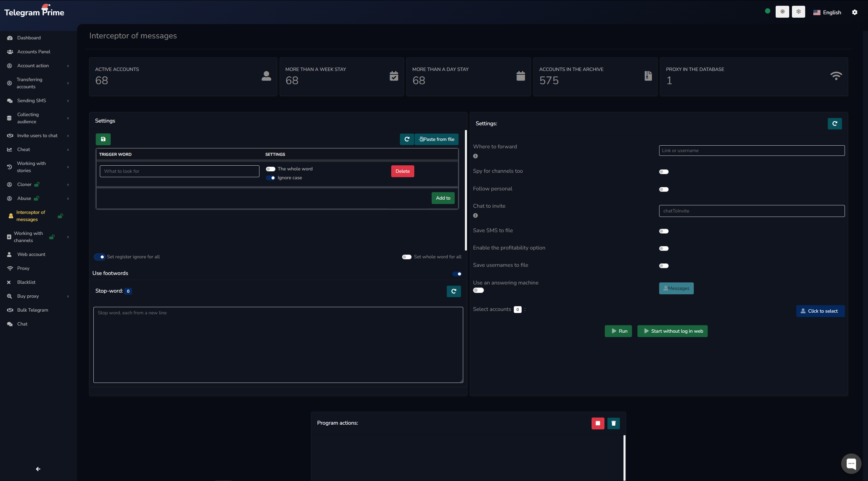Refresh the trigger word table
The height and width of the screenshot is (481, 868).
407,139
